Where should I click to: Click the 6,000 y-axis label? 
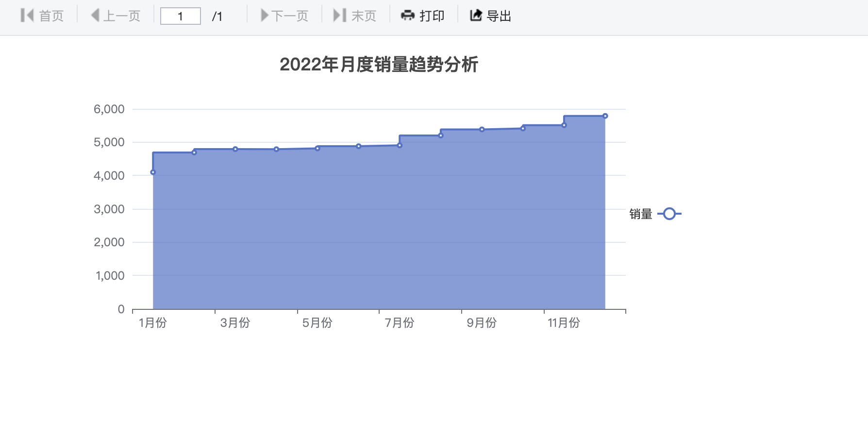tap(109, 109)
